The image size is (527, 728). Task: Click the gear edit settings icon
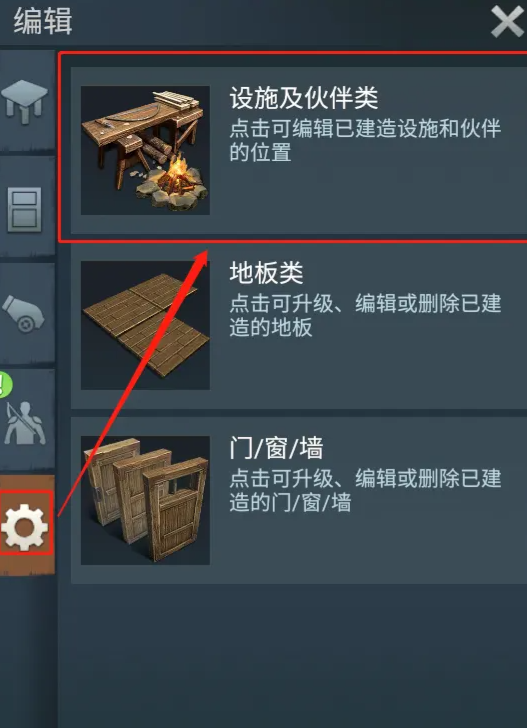24,528
